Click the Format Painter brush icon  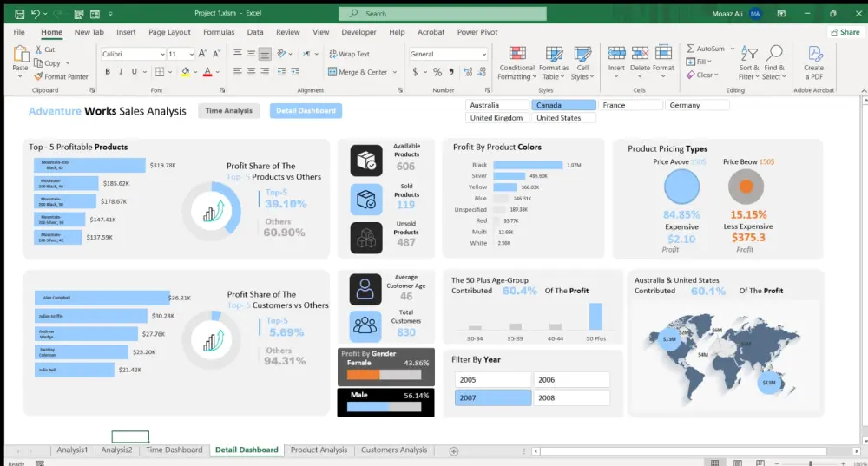click(x=38, y=76)
